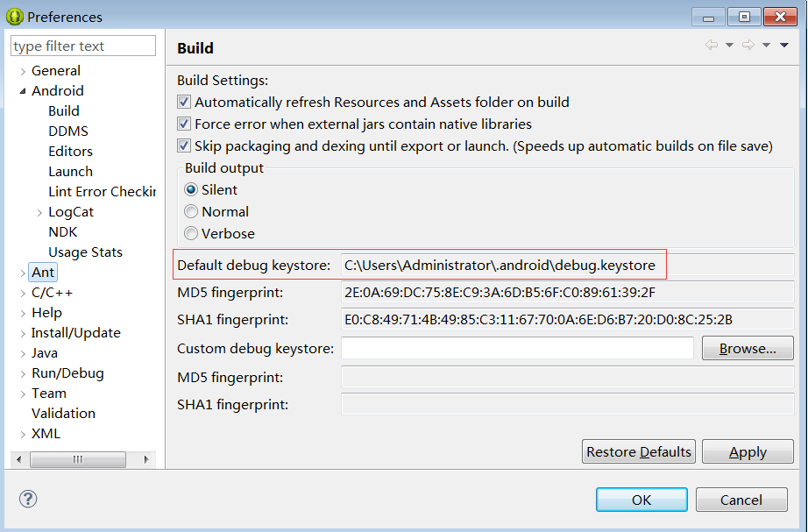Viewport: 808px width, 532px height.
Task: Open the DDMS preferences page
Action: (x=68, y=131)
